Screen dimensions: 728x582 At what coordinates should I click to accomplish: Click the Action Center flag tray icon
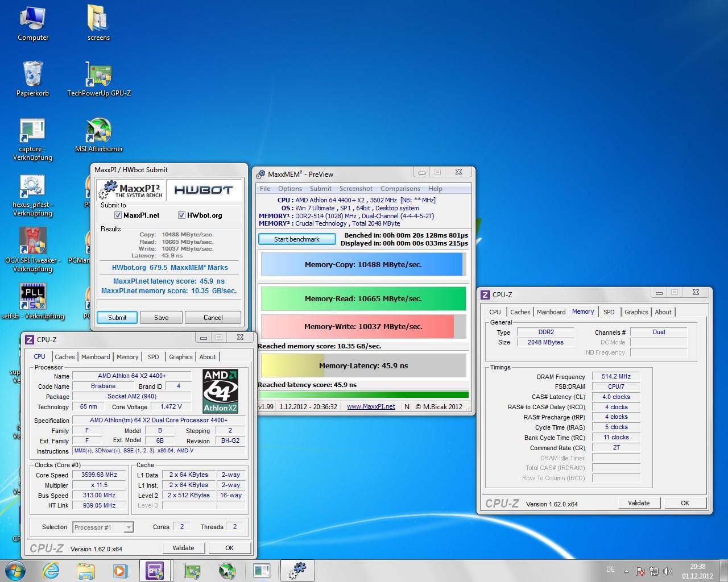(640, 571)
